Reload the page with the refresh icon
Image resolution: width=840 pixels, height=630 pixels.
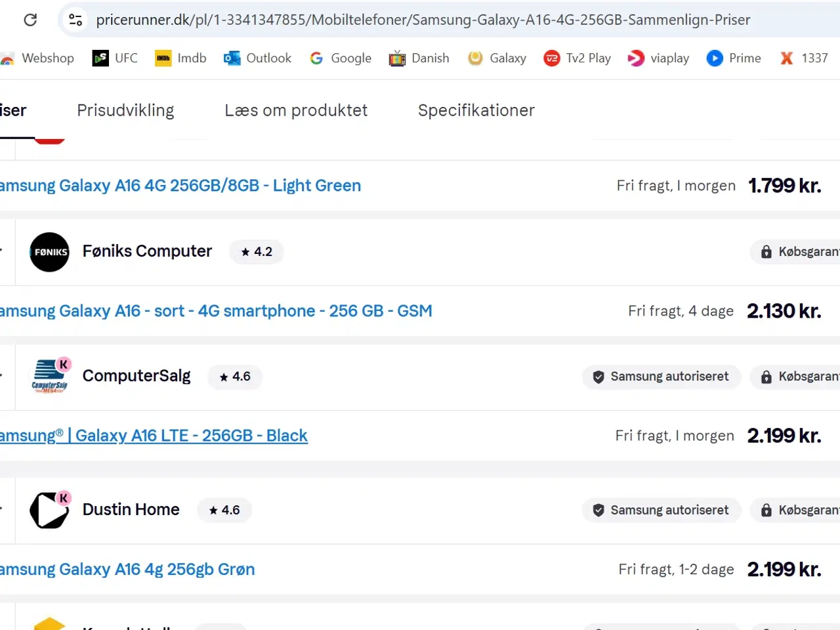(x=30, y=20)
